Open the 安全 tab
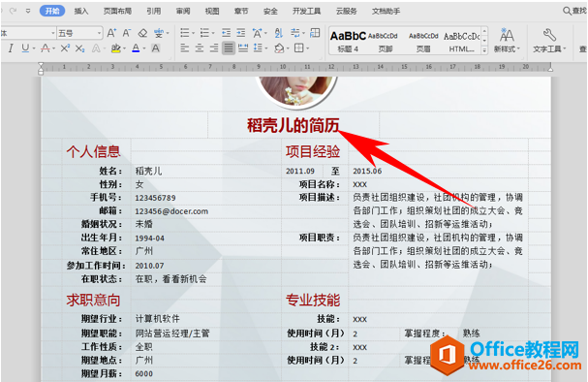 [270, 12]
